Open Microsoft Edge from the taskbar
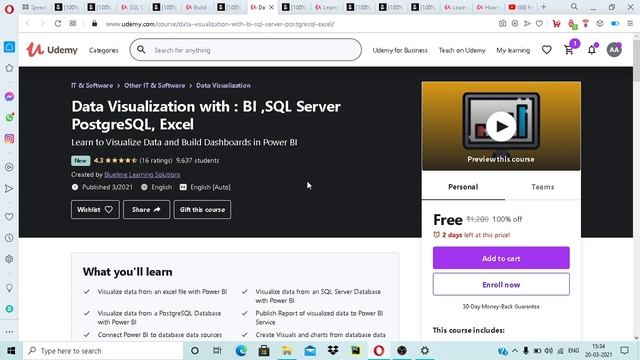Viewport: 640px width, 360px height. (241, 351)
